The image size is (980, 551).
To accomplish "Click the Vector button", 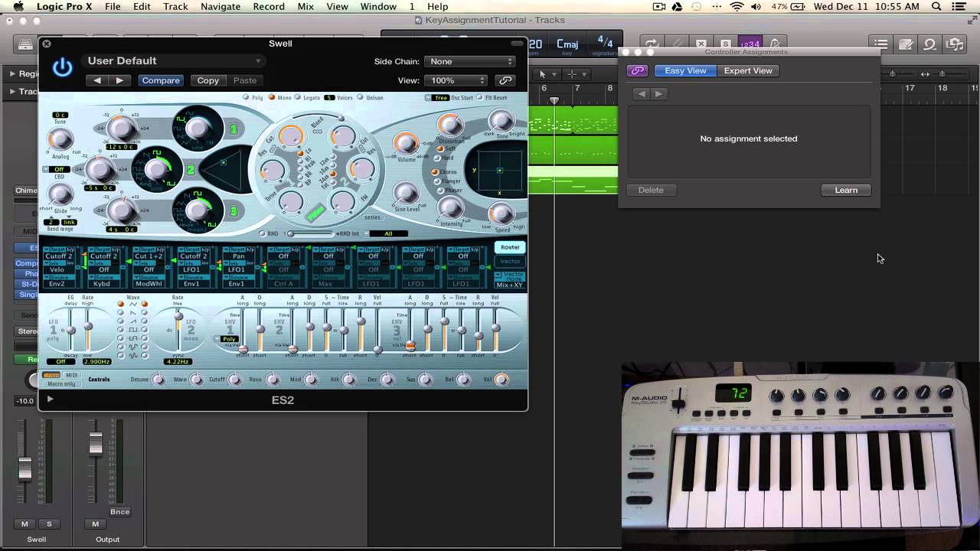I will tap(510, 262).
